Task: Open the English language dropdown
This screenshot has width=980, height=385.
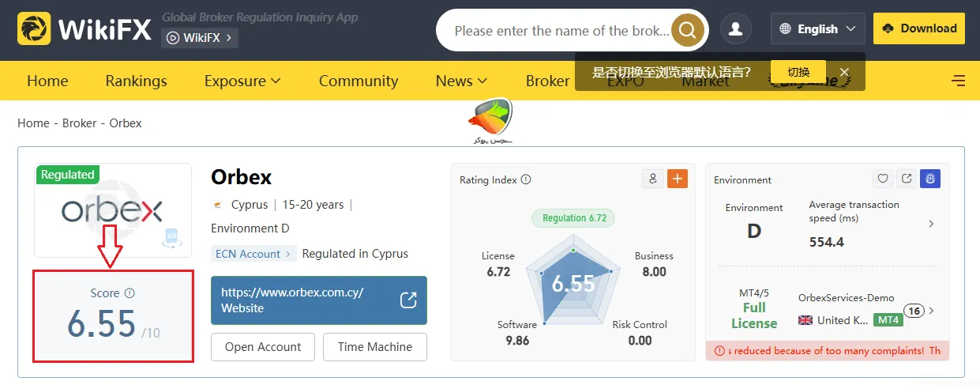Action: [817, 28]
